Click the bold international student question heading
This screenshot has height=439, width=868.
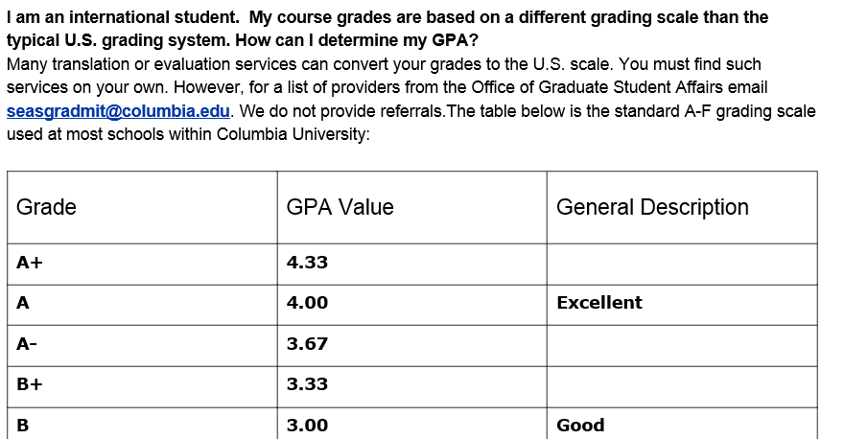click(387, 29)
